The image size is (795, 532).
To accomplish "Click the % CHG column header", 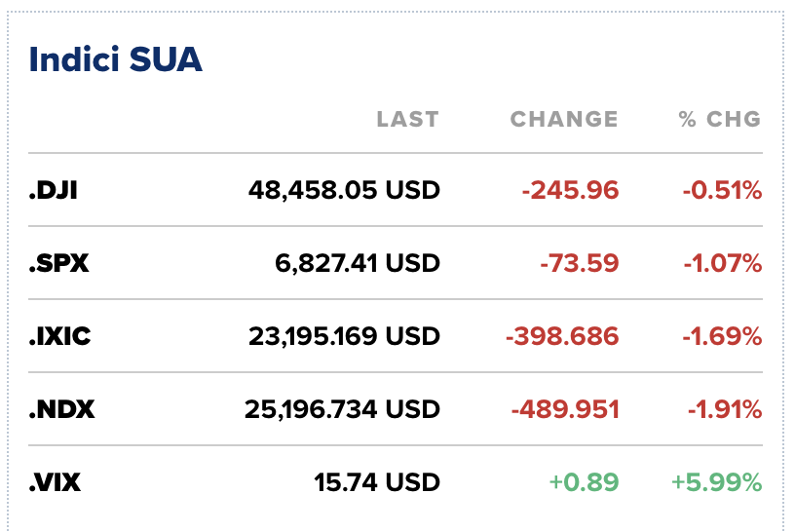I will pos(720,120).
